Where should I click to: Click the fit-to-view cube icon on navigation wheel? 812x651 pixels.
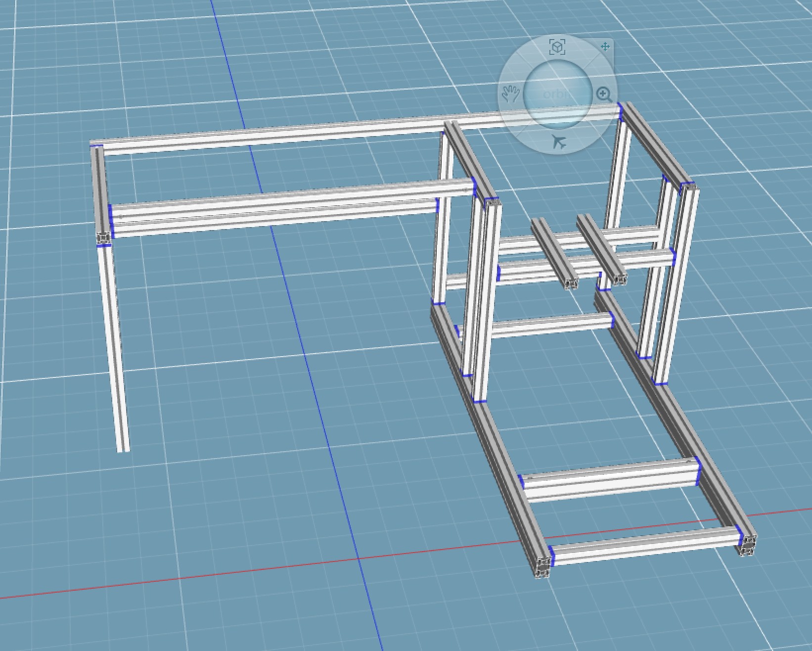tap(557, 47)
